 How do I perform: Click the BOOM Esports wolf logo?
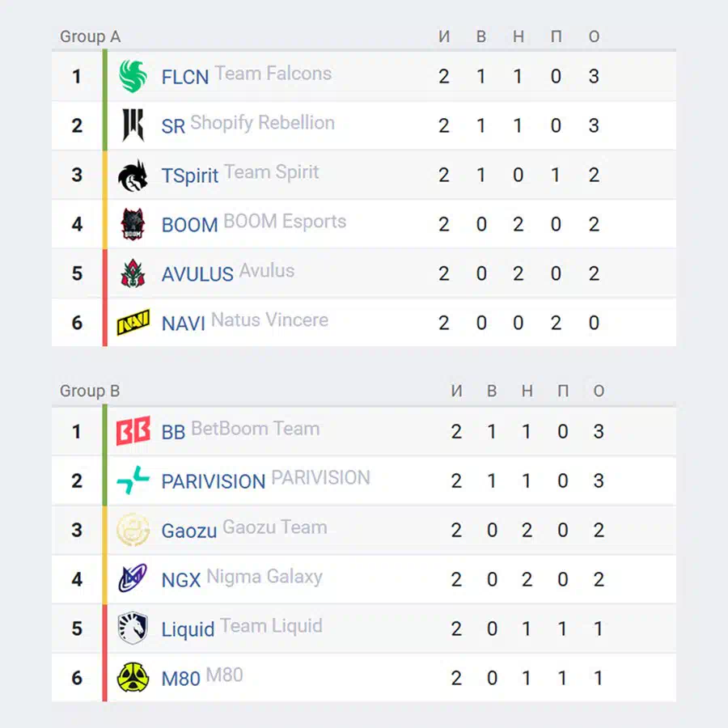(133, 224)
